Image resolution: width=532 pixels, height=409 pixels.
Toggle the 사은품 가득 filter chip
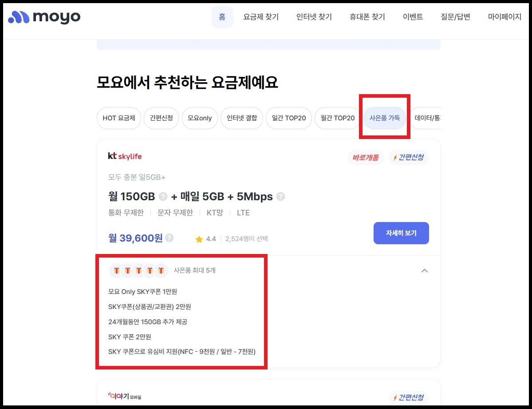(x=384, y=118)
